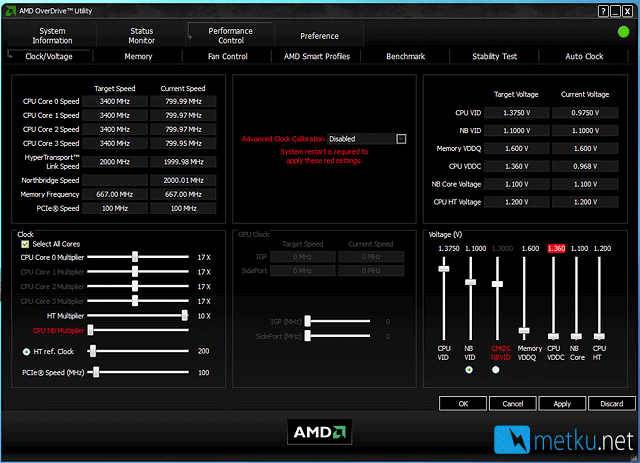The image size is (640, 463).
Task: Open the Auto Clock sub-tab
Action: pyautogui.click(x=584, y=56)
